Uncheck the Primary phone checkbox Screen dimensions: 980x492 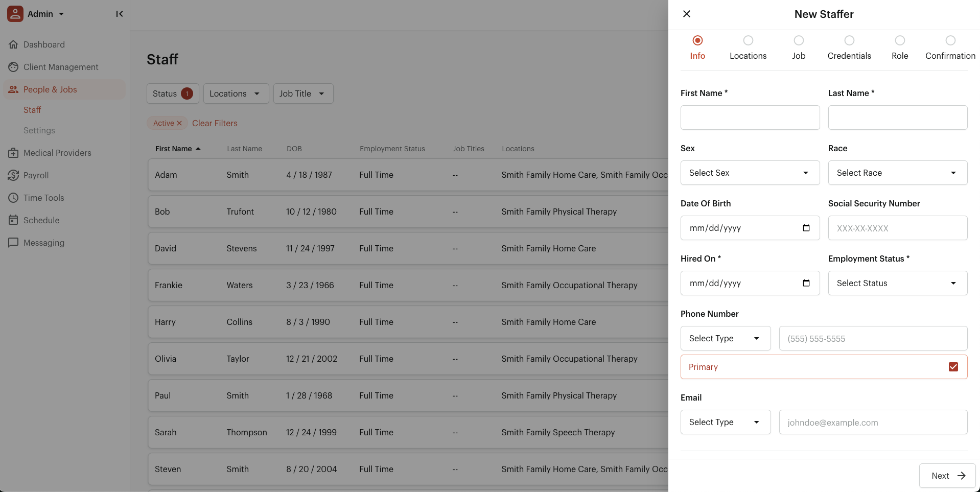click(953, 367)
